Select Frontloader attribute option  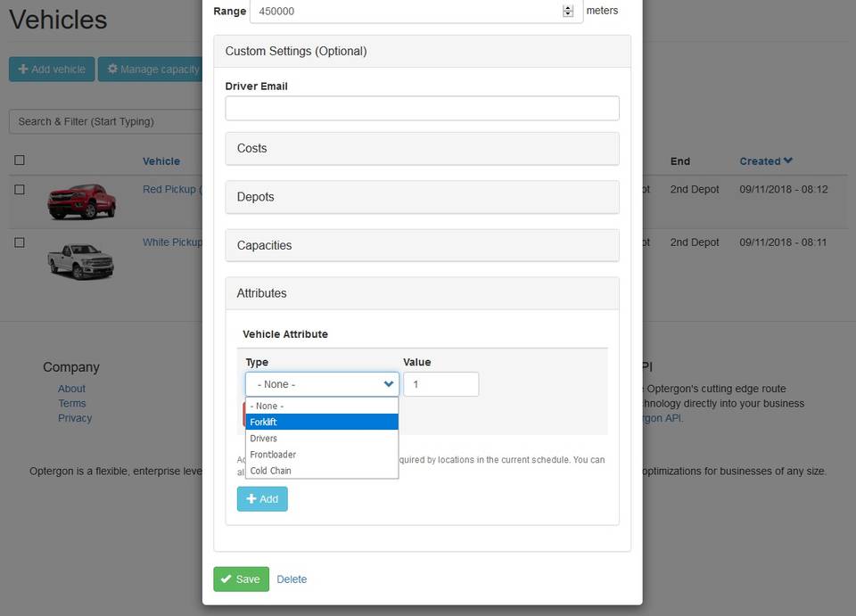pyautogui.click(x=321, y=455)
